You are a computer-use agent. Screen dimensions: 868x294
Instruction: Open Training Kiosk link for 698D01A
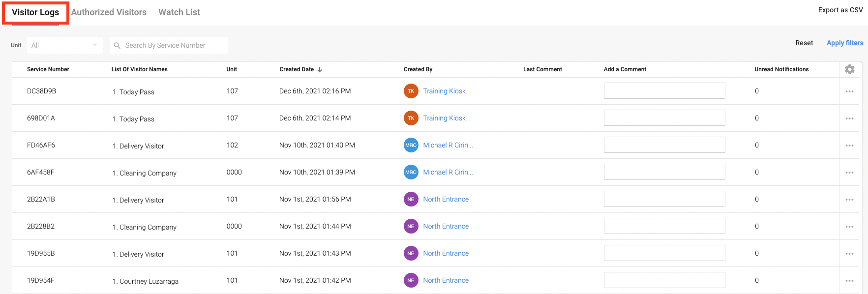click(444, 118)
